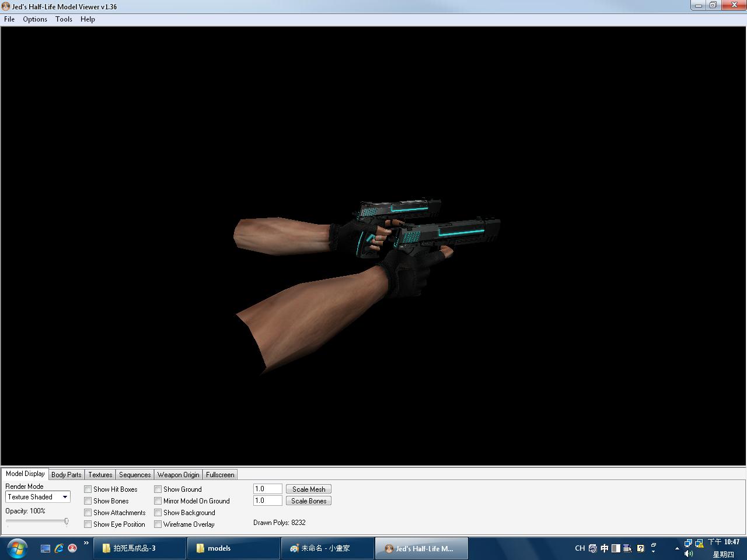Toggle Wireframe Overlay checkbox
747x560 pixels.
pos(158,524)
